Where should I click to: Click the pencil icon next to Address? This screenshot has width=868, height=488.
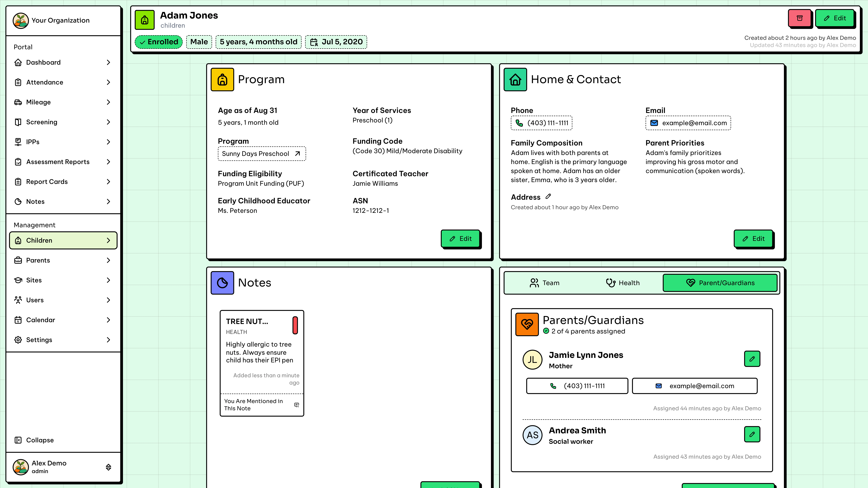coord(548,196)
